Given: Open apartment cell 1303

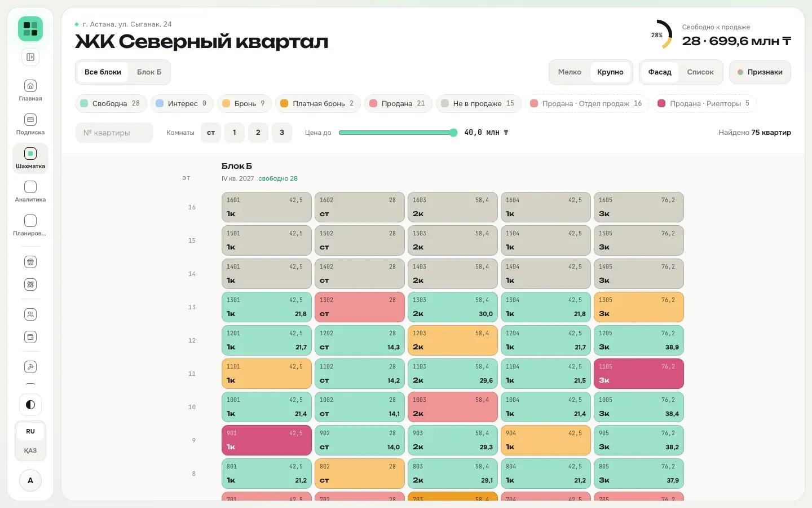Looking at the screenshot, I should (x=453, y=307).
